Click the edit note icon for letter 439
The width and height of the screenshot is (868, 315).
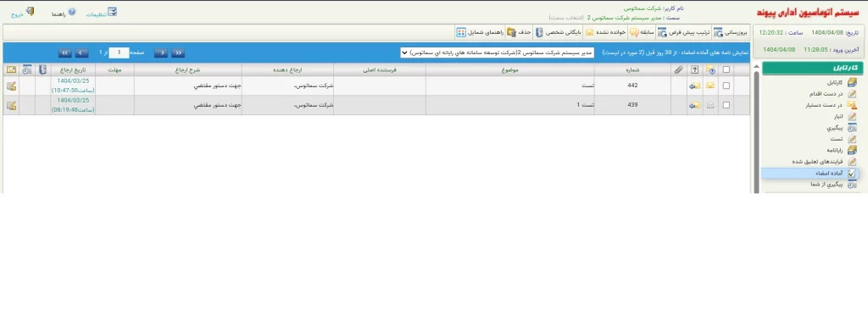pos(11,105)
